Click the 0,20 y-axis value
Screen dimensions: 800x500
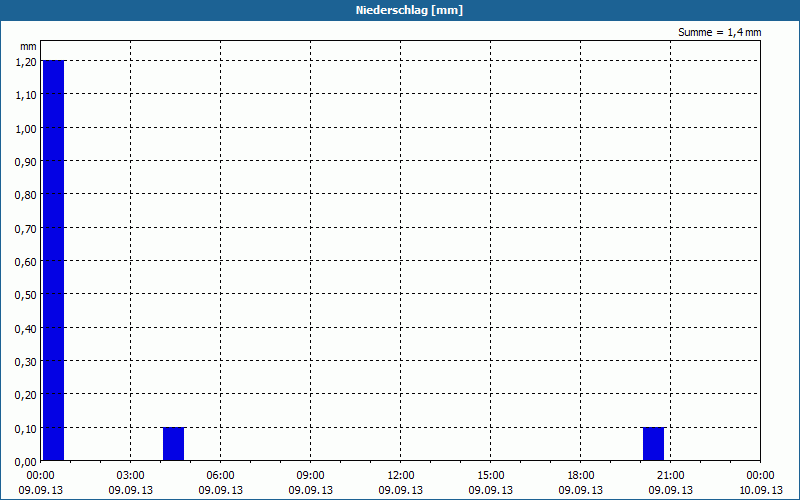[26, 395]
